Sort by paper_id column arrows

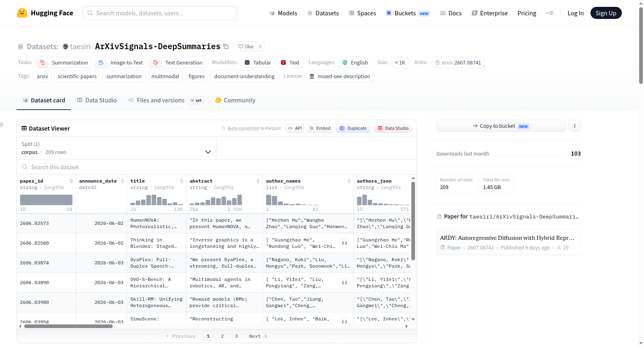(71, 181)
